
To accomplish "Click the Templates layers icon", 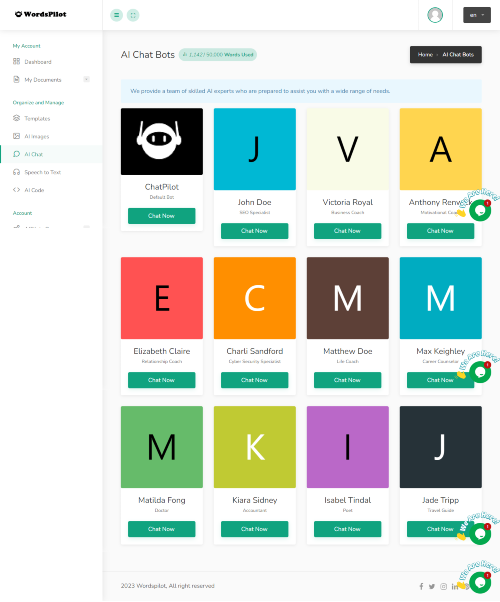I will [17, 118].
